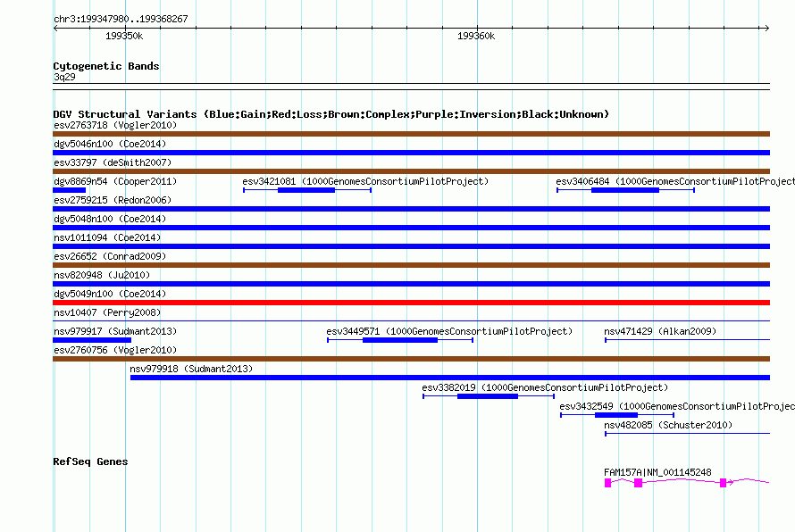Image resolution: width=795 pixels, height=532 pixels.
Task: Open the nsv10407 (Perry2008) label
Action: pos(107,312)
